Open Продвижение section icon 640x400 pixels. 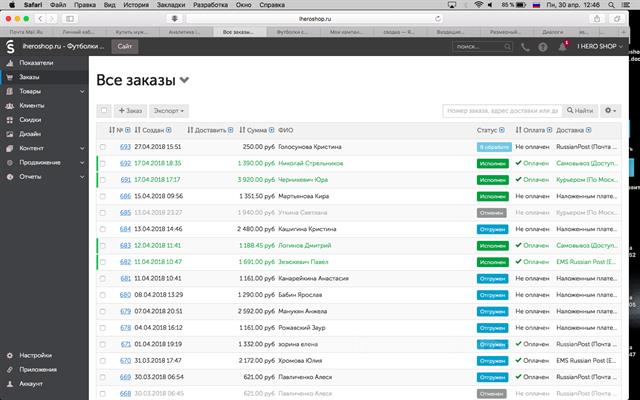pos(10,162)
